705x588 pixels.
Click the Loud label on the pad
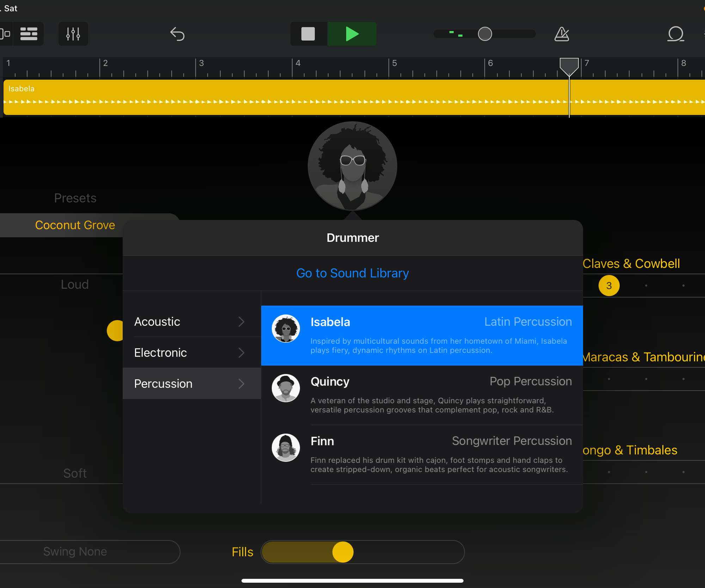coord(75,284)
